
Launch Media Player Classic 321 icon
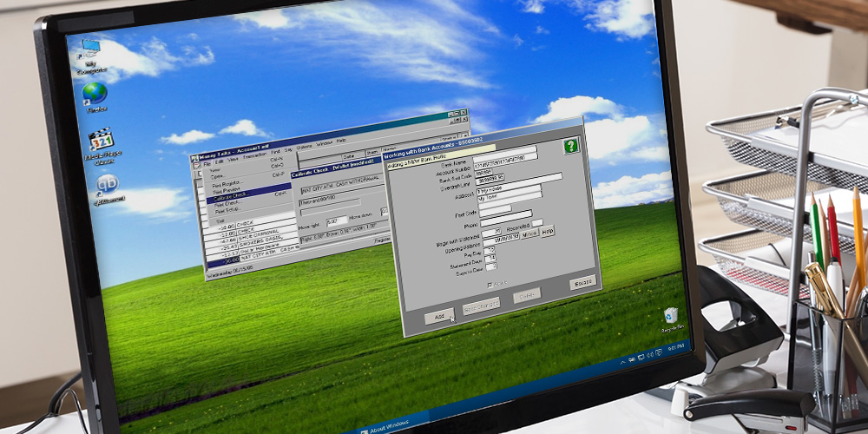pos(102,146)
